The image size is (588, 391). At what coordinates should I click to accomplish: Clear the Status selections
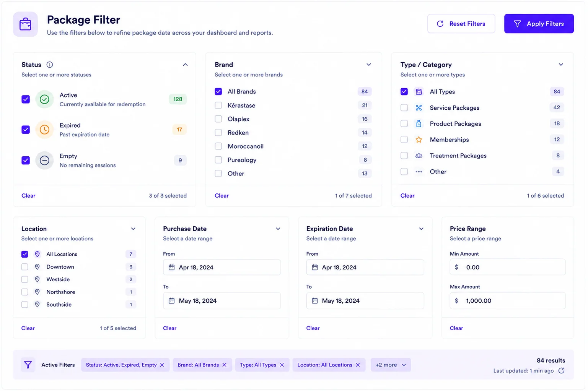(x=28, y=196)
